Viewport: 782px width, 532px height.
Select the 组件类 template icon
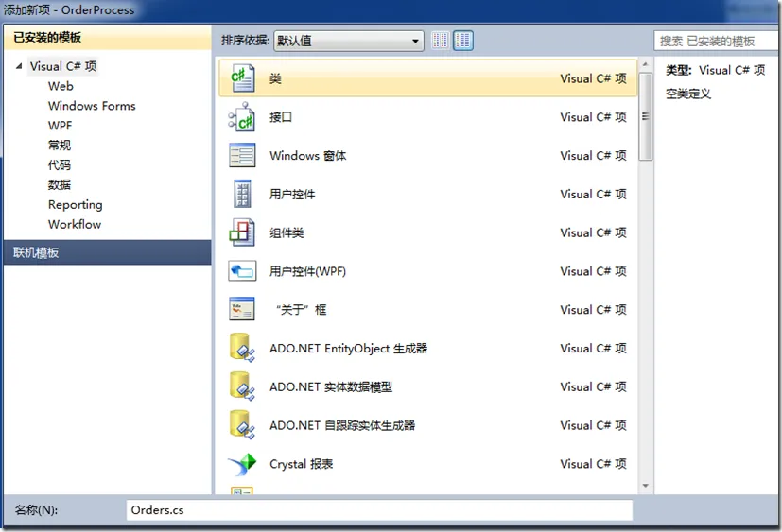242,232
